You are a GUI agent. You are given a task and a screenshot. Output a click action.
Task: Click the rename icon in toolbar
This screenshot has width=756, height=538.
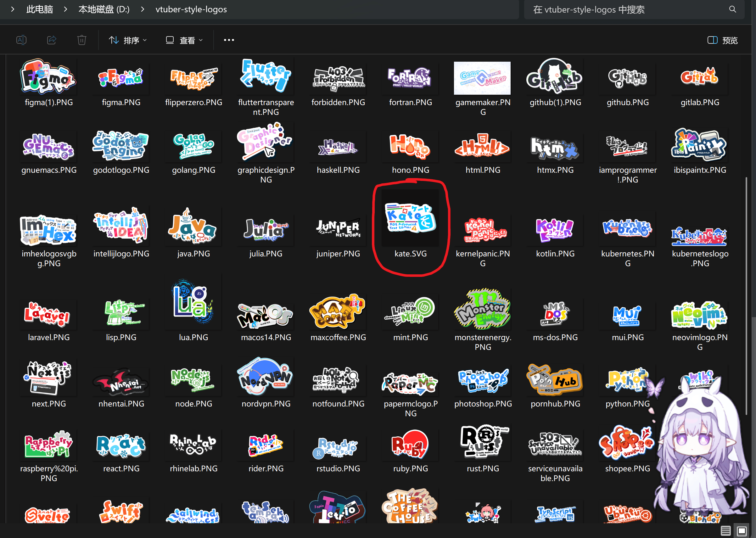[x=21, y=40]
